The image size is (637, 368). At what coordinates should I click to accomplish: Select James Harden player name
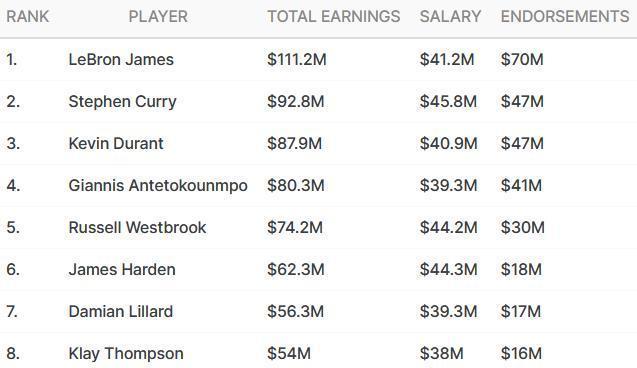tap(122, 269)
